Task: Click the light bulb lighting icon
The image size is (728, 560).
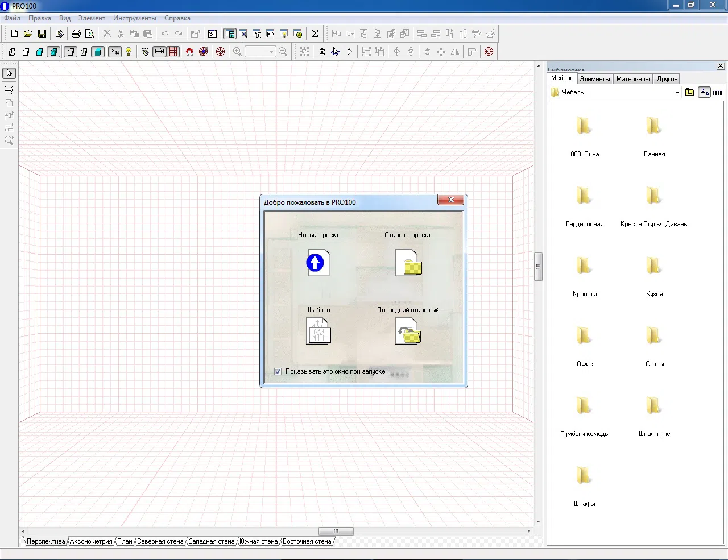Action: tap(129, 52)
